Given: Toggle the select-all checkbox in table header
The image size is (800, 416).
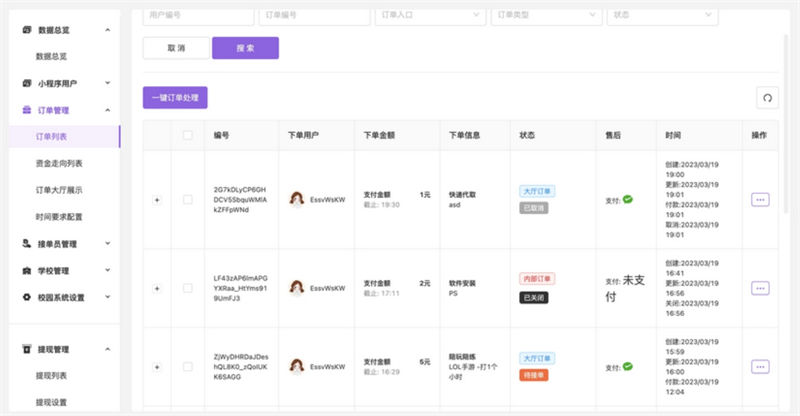Looking at the screenshot, I should (188, 135).
